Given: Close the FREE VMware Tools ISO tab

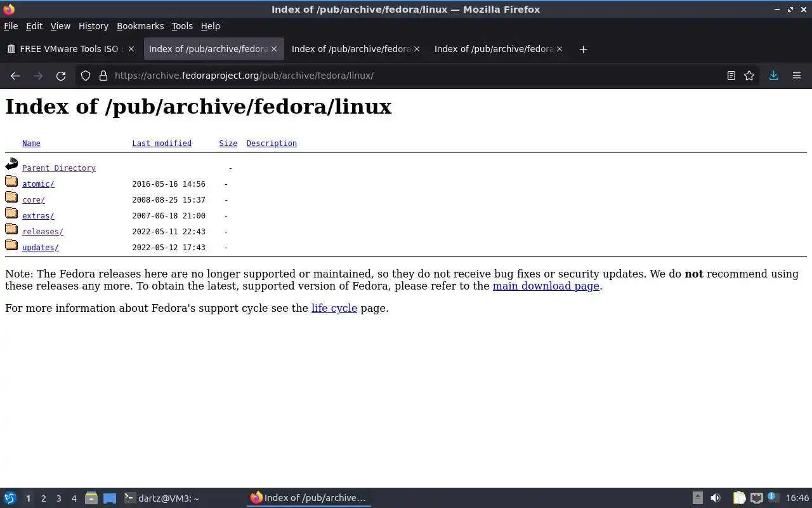Looking at the screenshot, I should click(x=131, y=49).
